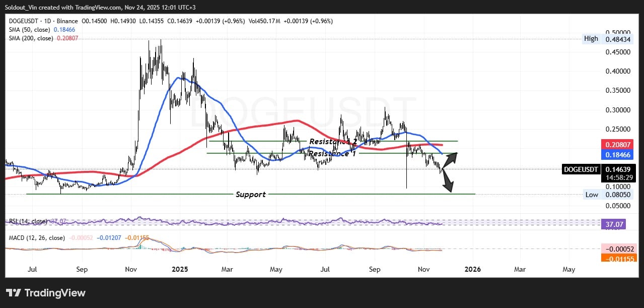Viewport: 644px width, 308px height.
Task: Open the MACD (12, 26, close) legend
Action: [x=36, y=237]
